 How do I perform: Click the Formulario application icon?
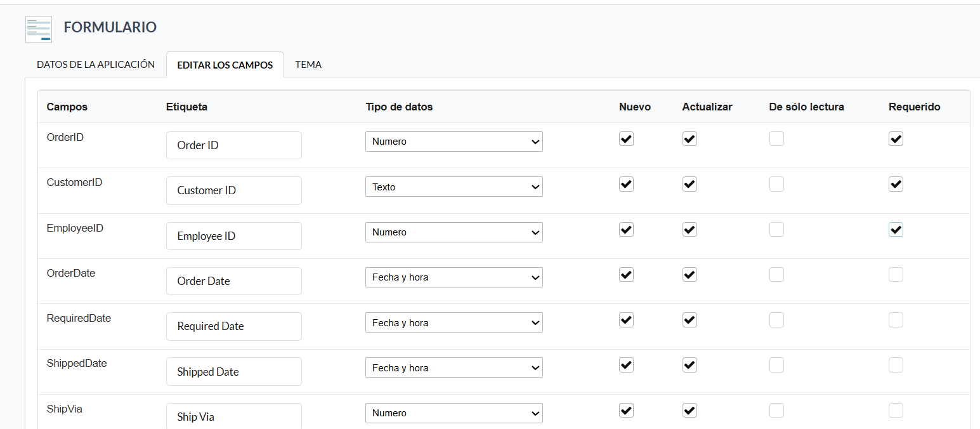point(38,29)
